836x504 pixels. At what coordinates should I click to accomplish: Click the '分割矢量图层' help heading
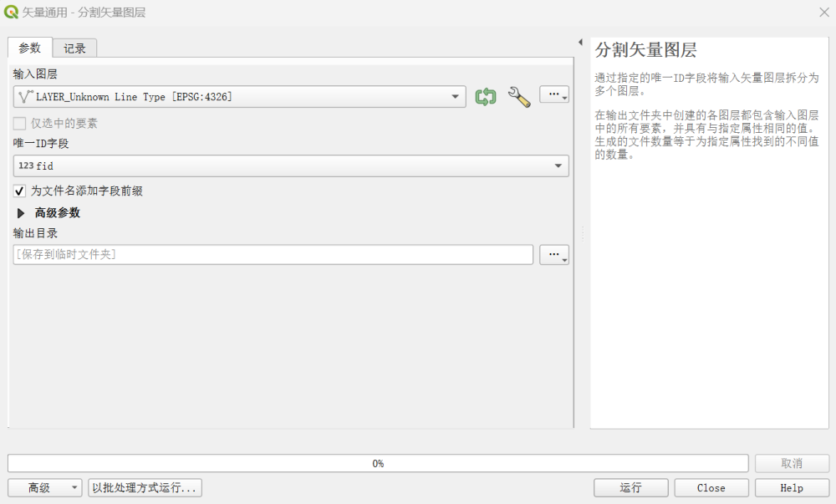point(645,50)
